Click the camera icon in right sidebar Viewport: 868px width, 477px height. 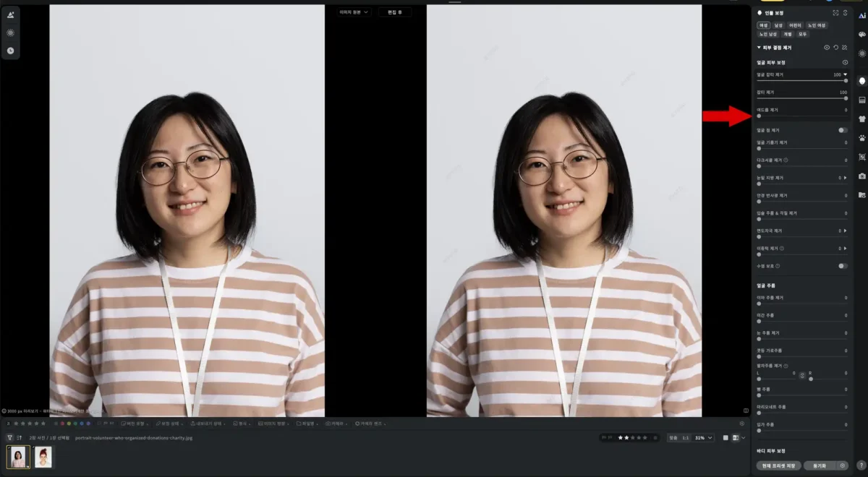pyautogui.click(x=861, y=176)
